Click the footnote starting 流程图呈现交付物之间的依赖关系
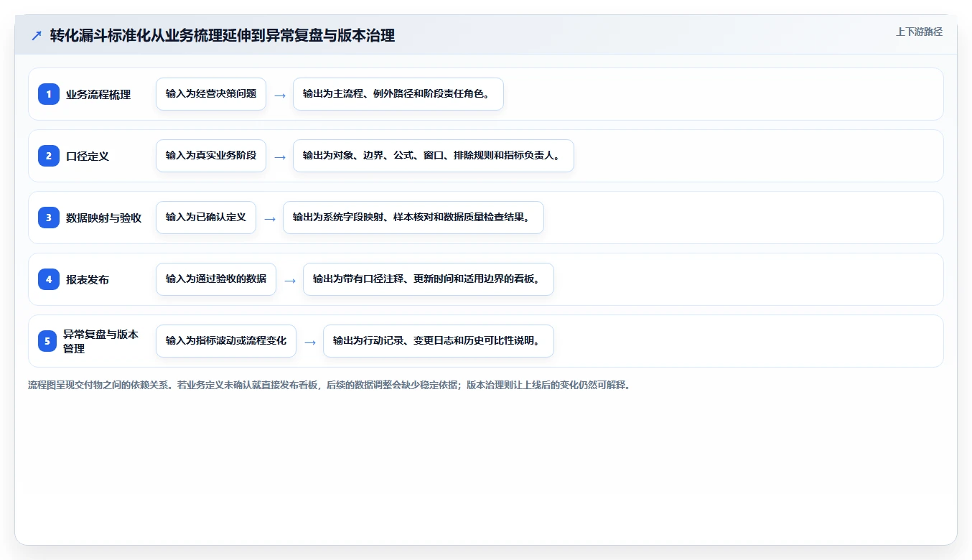Viewport: 972px width, 560px height. [x=330, y=386]
